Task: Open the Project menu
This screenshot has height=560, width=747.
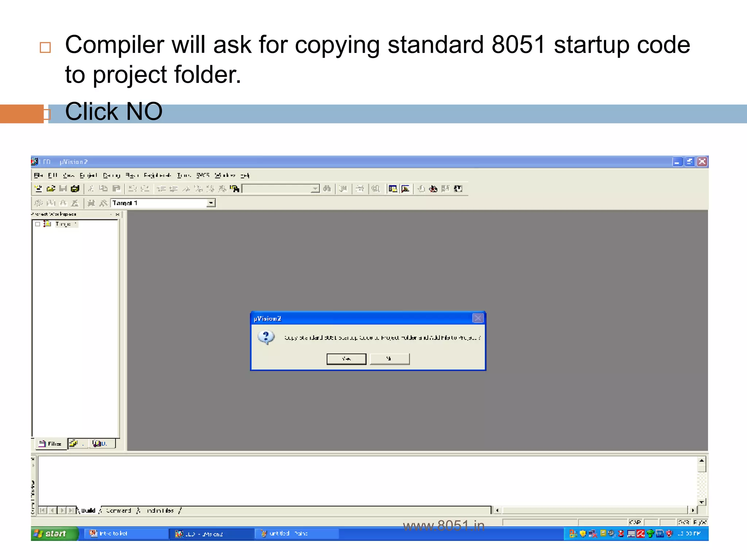Action: (88, 175)
